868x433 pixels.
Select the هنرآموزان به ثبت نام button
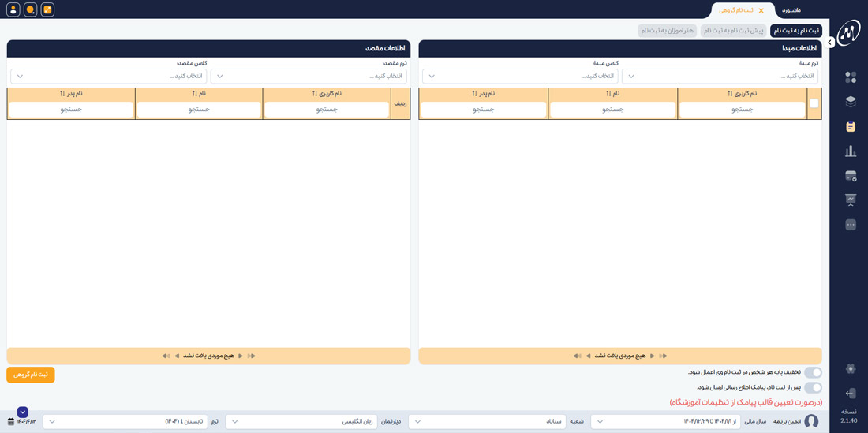click(x=667, y=31)
